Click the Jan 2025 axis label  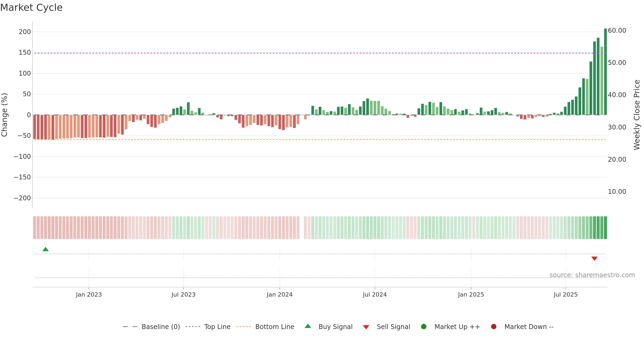click(x=471, y=295)
